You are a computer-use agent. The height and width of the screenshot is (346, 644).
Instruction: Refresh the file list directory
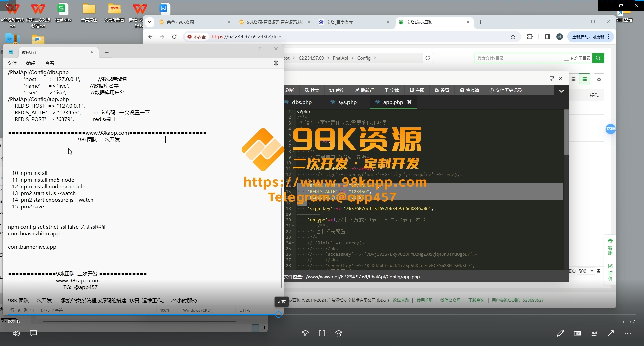click(x=428, y=58)
